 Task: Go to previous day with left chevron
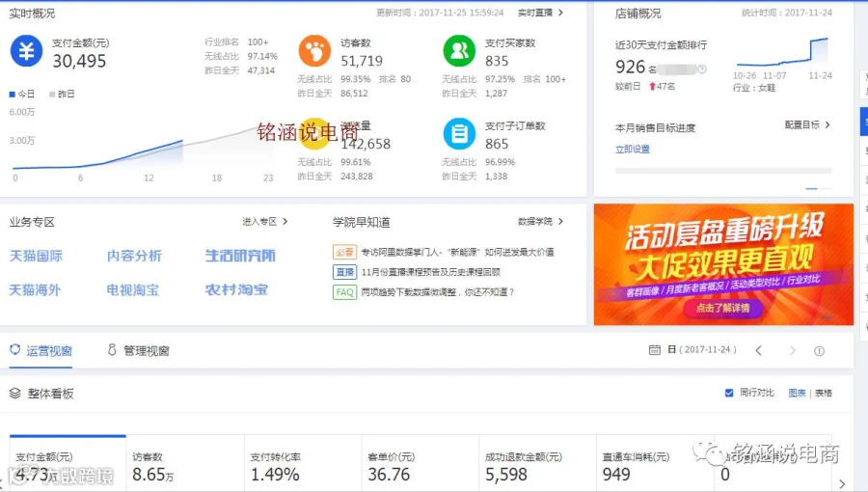[758, 350]
